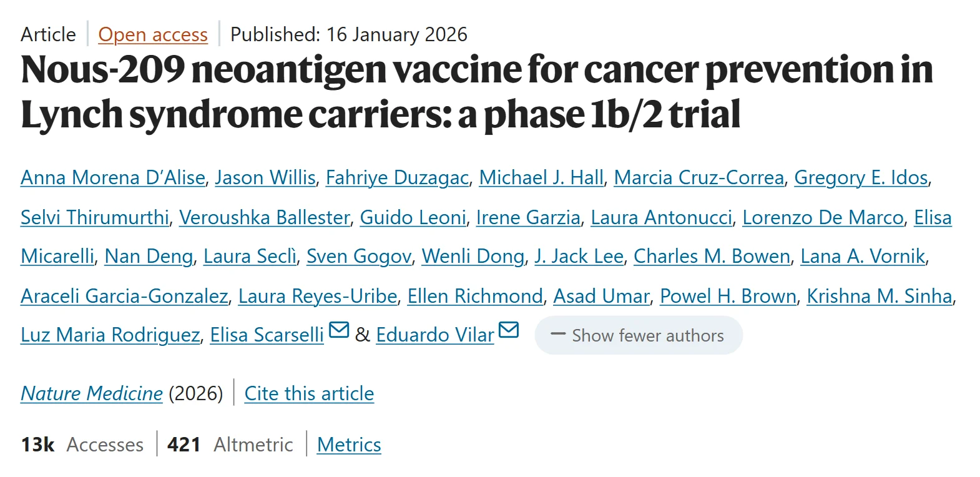This screenshot has height=477, width=980.
Task: Click the Elisa Scarselli author name
Action: tap(267, 335)
